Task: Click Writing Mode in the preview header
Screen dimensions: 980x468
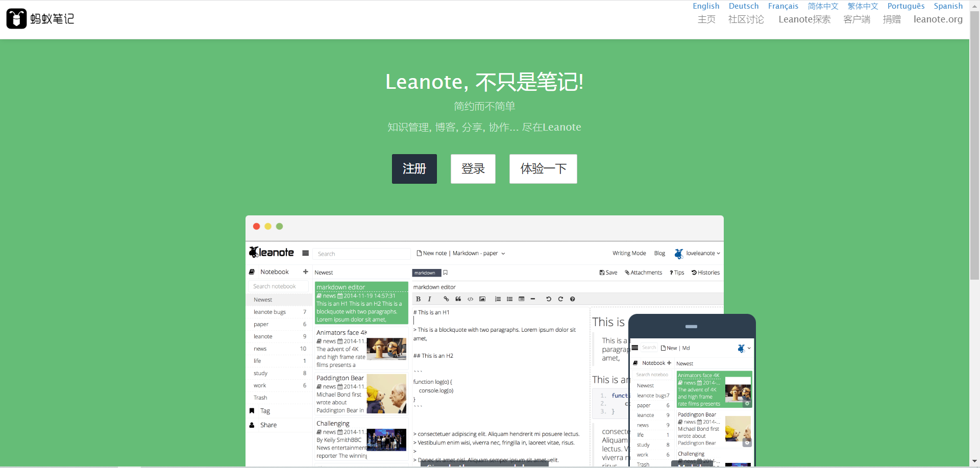Action: pyautogui.click(x=629, y=253)
